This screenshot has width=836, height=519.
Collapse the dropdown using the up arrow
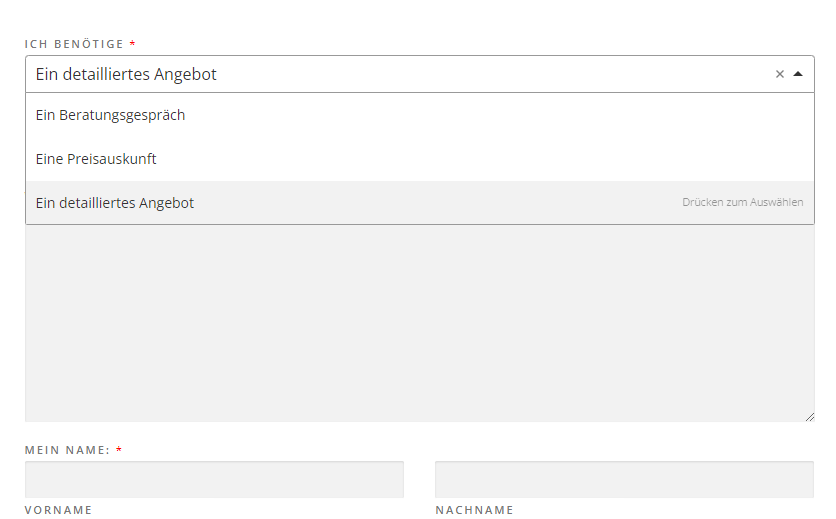pyautogui.click(x=798, y=74)
